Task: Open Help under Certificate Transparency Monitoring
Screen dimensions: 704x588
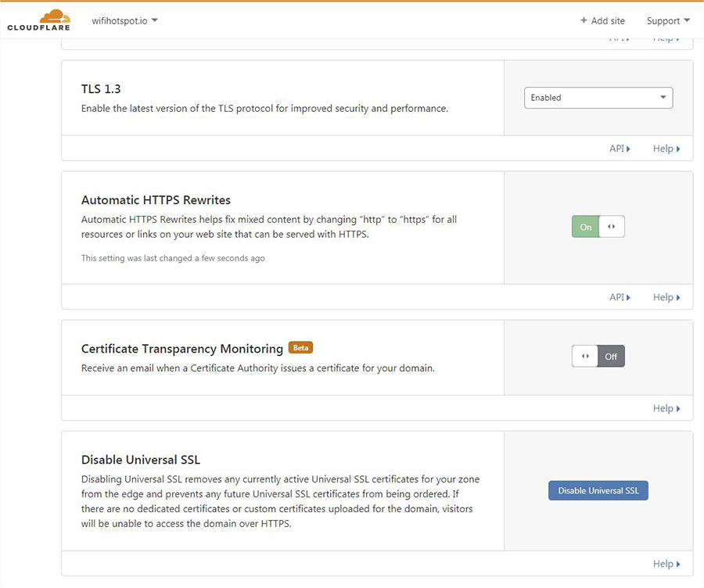Action: click(x=666, y=408)
